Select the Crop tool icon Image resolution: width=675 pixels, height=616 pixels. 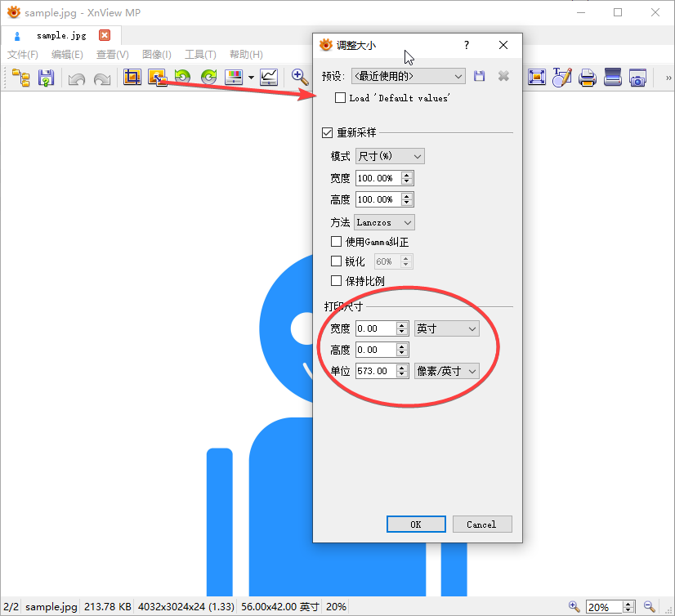(132, 78)
